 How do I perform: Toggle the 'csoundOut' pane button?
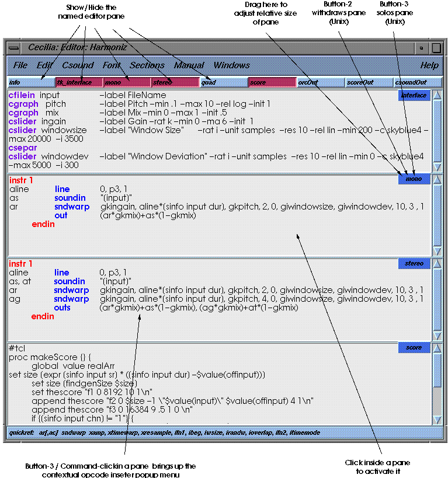[x=417, y=82]
